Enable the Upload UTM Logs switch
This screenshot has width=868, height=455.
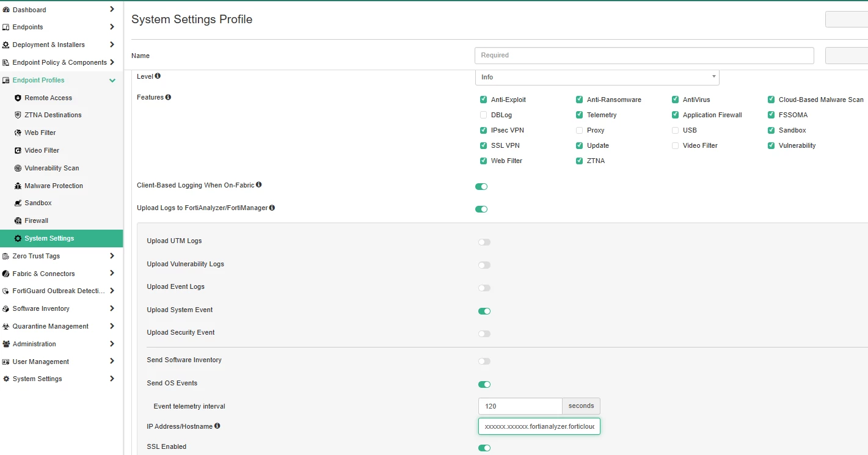484,242
